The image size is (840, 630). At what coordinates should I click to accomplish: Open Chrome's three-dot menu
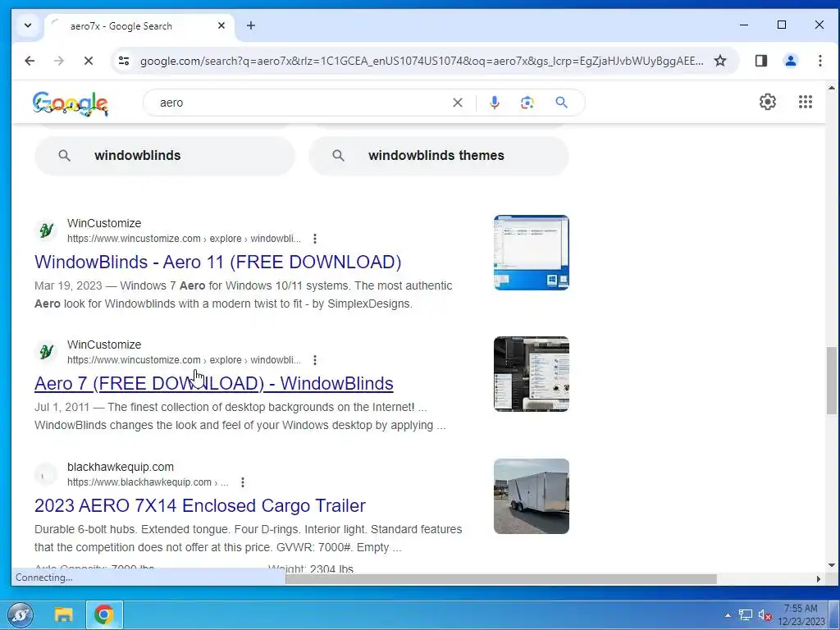pos(819,61)
